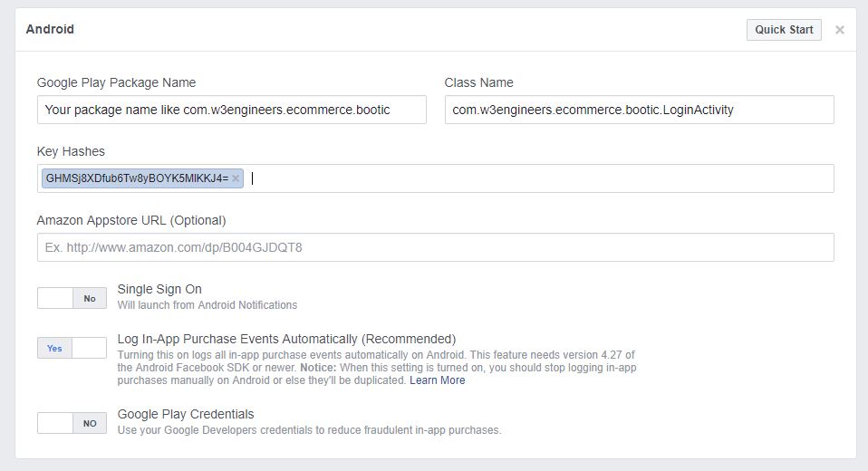Click the Log In-App Purchase Events title
This screenshot has height=471, width=868.
click(x=286, y=340)
